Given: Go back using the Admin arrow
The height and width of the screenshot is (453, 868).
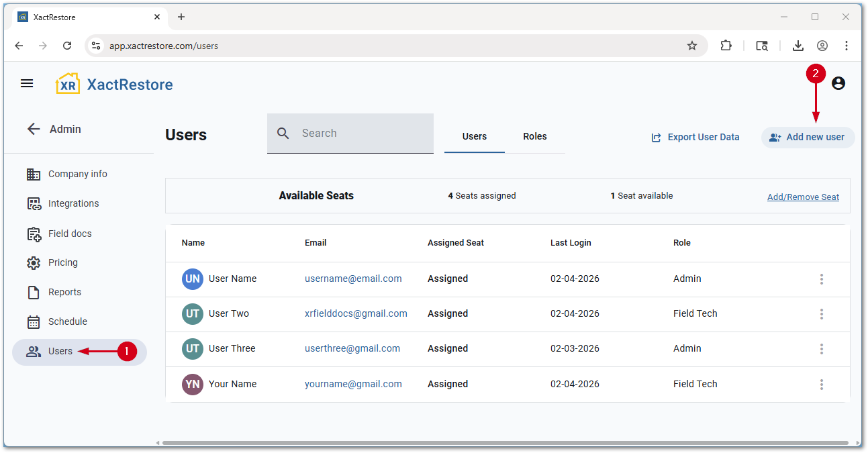Looking at the screenshot, I should 34,129.
